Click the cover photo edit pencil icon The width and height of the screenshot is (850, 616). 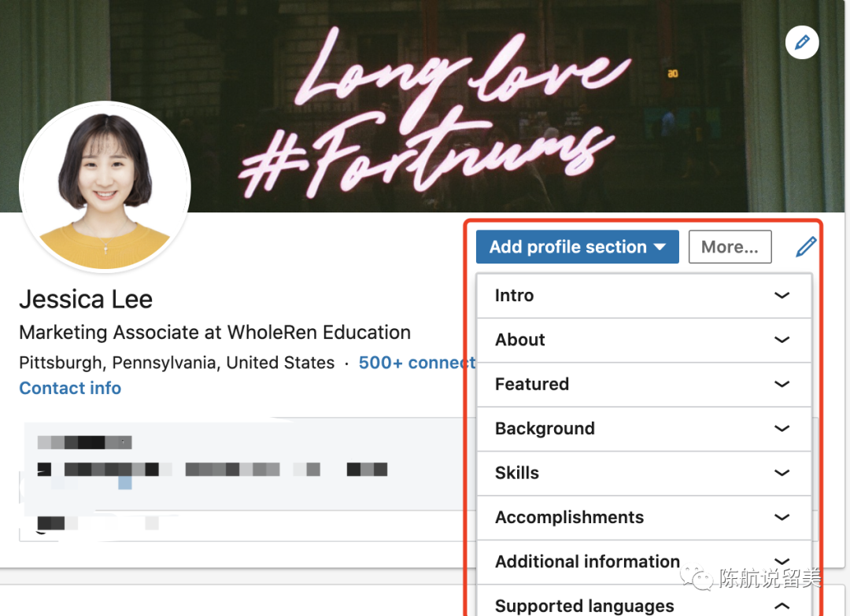click(x=802, y=42)
